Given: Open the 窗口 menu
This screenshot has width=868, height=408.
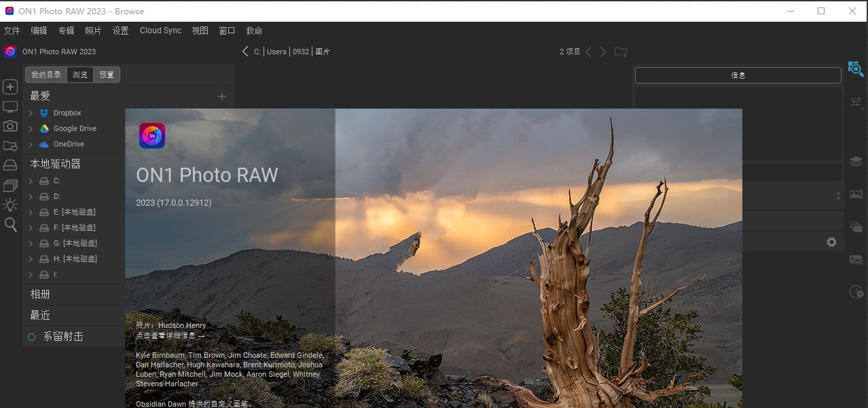Looking at the screenshot, I should coord(227,31).
